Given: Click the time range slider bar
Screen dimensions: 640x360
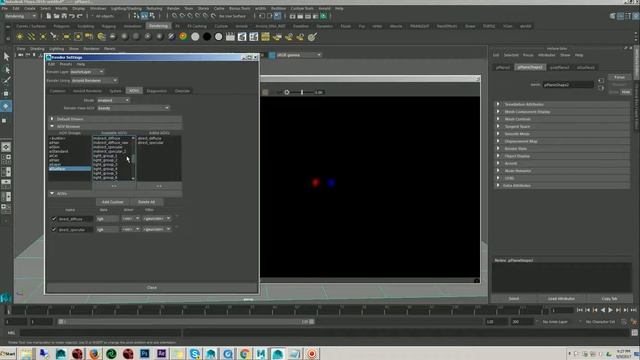Looking at the screenshot, I should 186,322.
